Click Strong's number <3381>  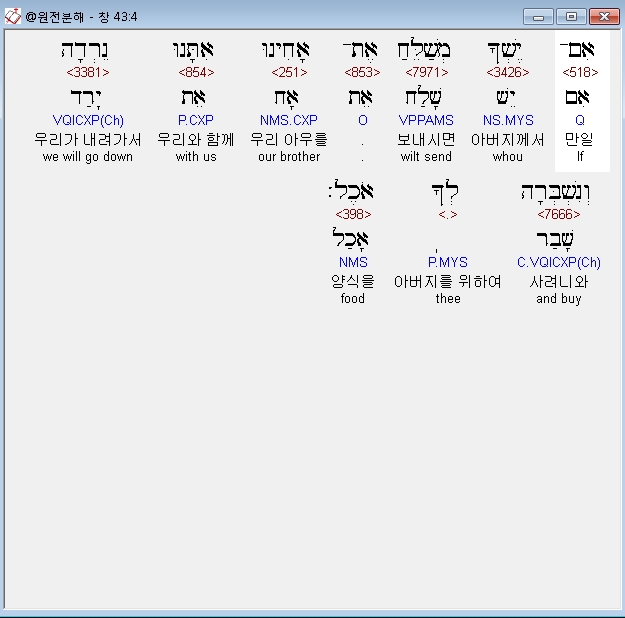(88, 72)
